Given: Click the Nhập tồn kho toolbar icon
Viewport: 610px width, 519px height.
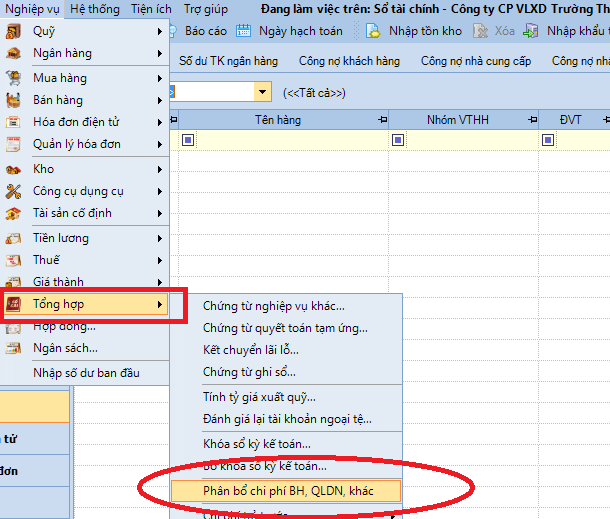Looking at the screenshot, I should point(373,31).
